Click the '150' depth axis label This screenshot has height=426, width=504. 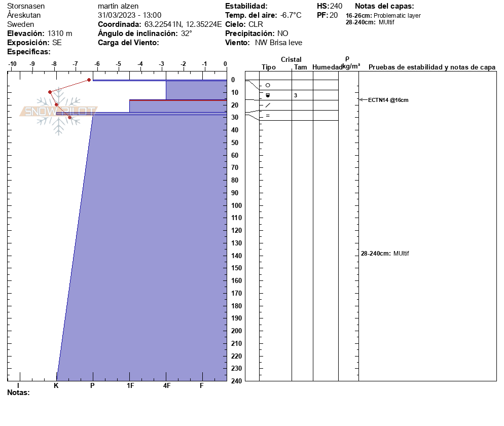coord(237,268)
